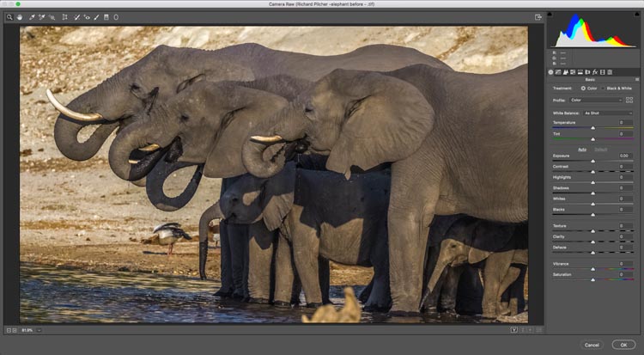Toggle full screen mode icon
The width and height of the screenshot is (644, 355).
(538, 17)
